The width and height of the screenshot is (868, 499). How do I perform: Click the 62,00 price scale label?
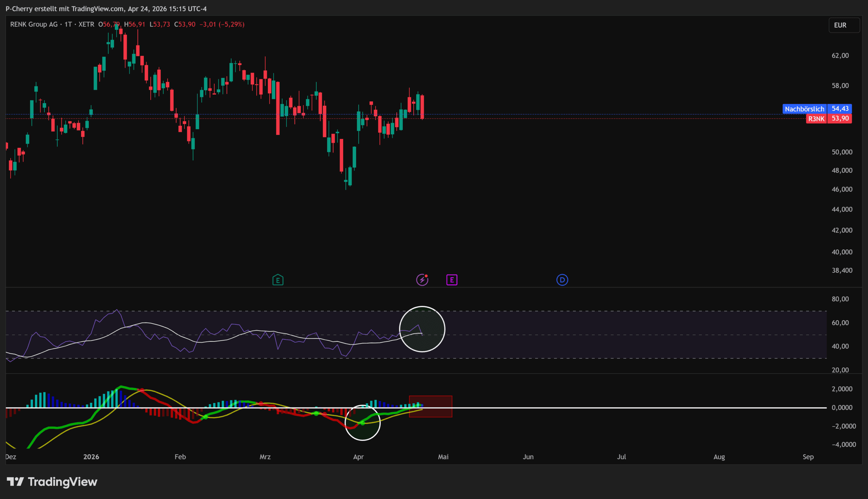(x=840, y=56)
